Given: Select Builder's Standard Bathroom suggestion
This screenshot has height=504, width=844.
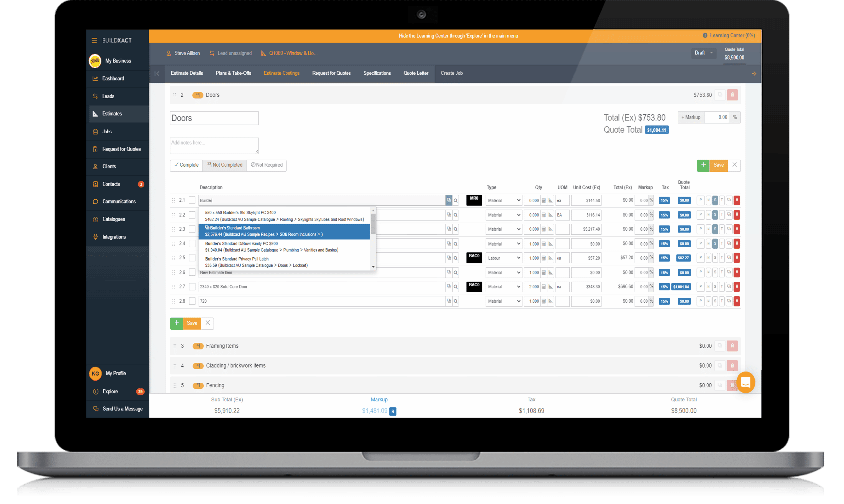Looking at the screenshot, I should pyautogui.click(x=285, y=232).
